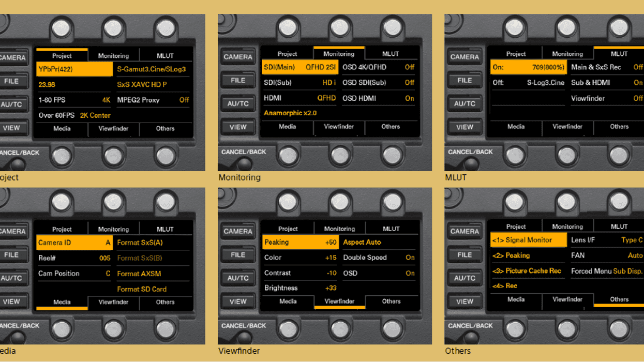Push the AU/TC key on the MLUT screen
644x362 pixels.
click(x=465, y=103)
